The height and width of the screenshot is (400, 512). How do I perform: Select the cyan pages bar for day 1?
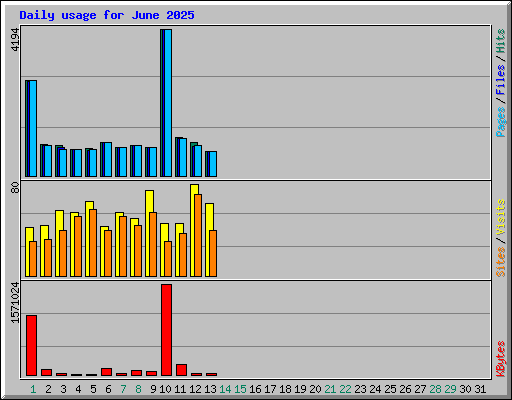coord(33,128)
